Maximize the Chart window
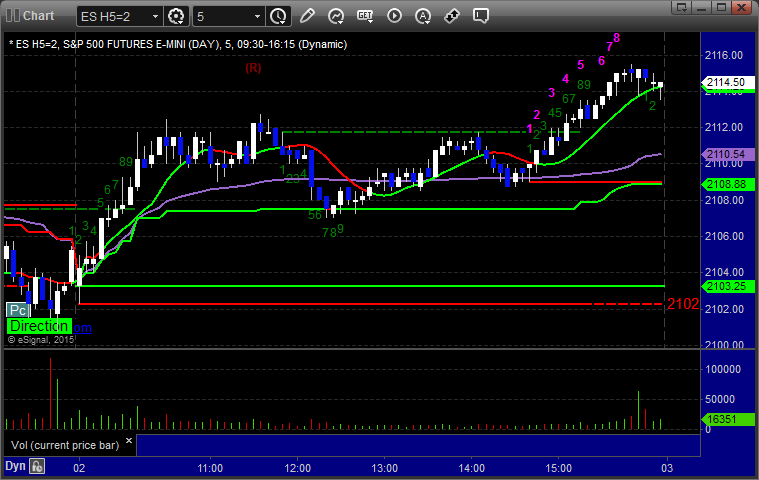The image size is (759, 480). point(721,7)
